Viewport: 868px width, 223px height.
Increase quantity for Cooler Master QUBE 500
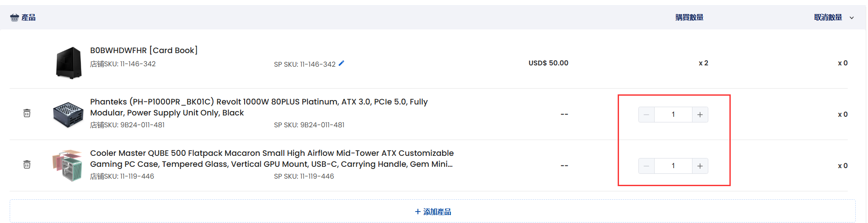[x=700, y=166]
